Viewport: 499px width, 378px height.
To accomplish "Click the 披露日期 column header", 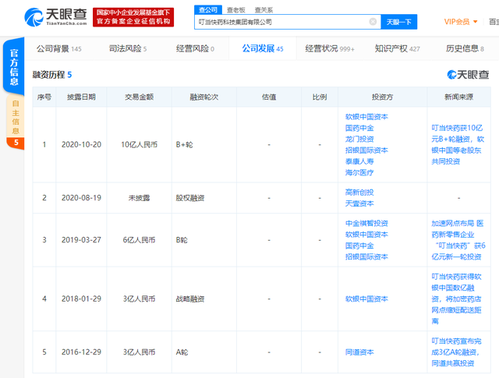I will [81, 97].
